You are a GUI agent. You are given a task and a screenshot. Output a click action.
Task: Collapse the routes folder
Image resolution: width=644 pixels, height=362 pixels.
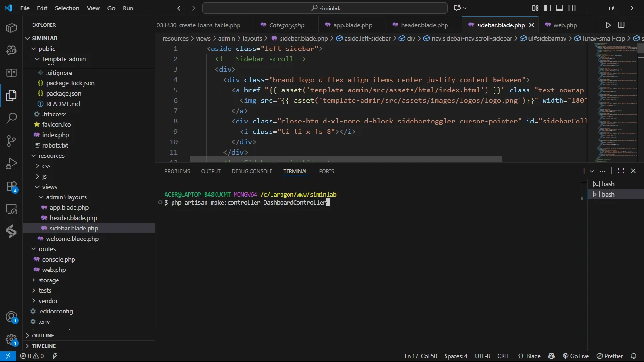(x=47, y=249)
